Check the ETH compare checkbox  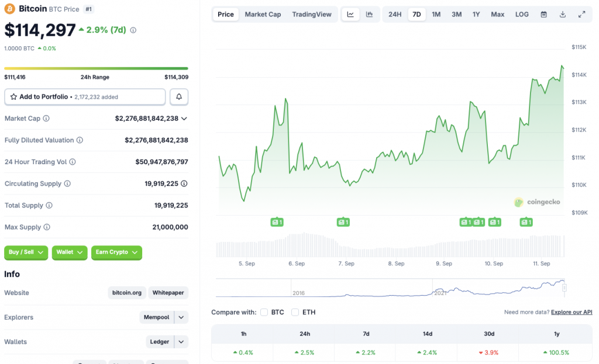click(295, 312)
